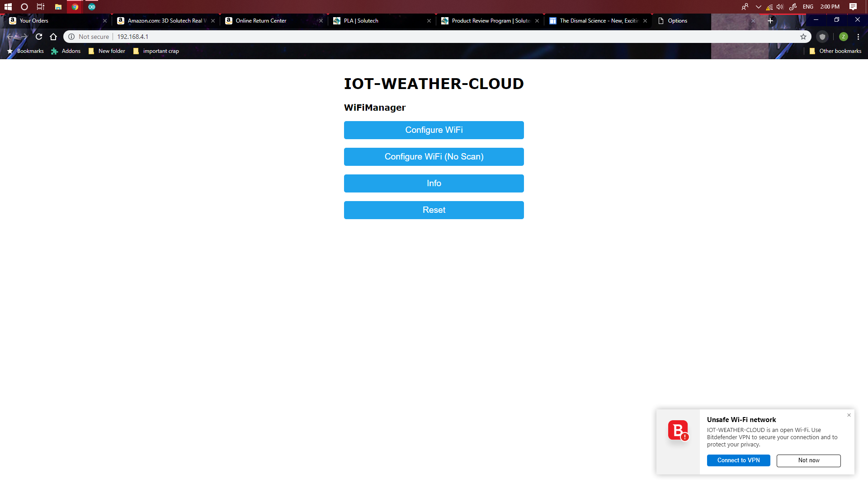Dismiss the Bitdefender warning with Not now
This screenshot has height=488, width=868.
[x=808, y=460]
